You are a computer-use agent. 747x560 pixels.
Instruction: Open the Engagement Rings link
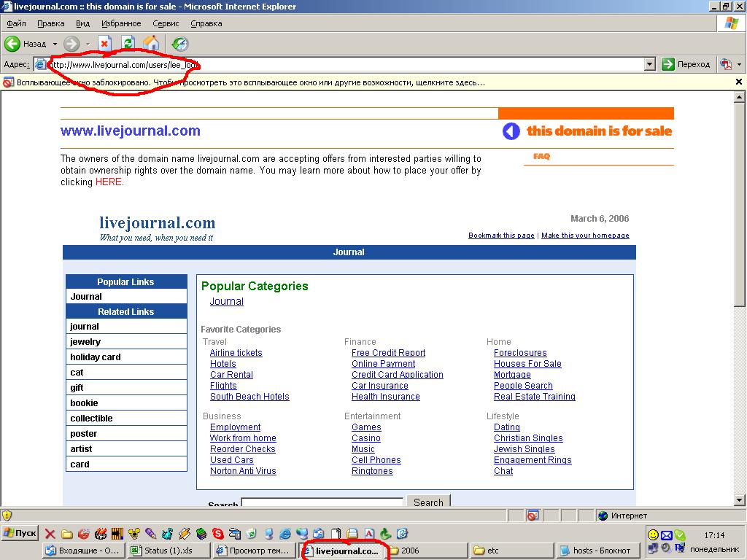533,460
